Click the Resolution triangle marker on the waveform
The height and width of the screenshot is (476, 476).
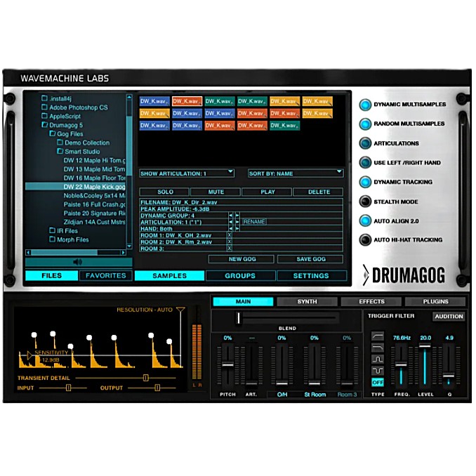coord(180,310)
